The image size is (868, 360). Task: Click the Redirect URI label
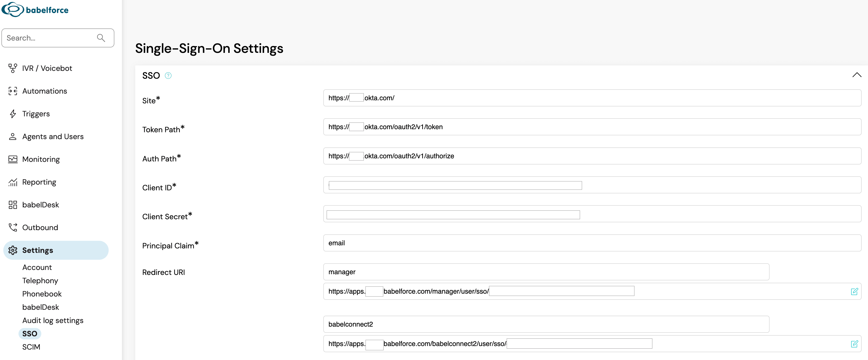click(x=163, y=273)
